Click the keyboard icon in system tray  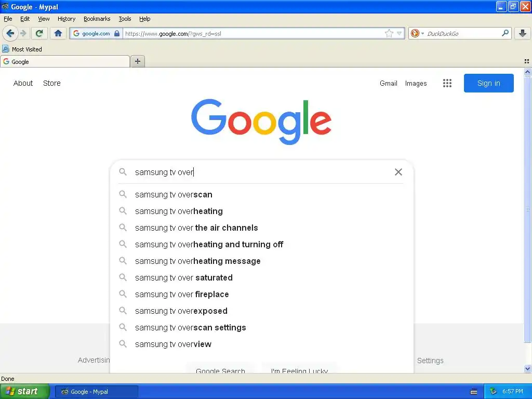point(474,392)
